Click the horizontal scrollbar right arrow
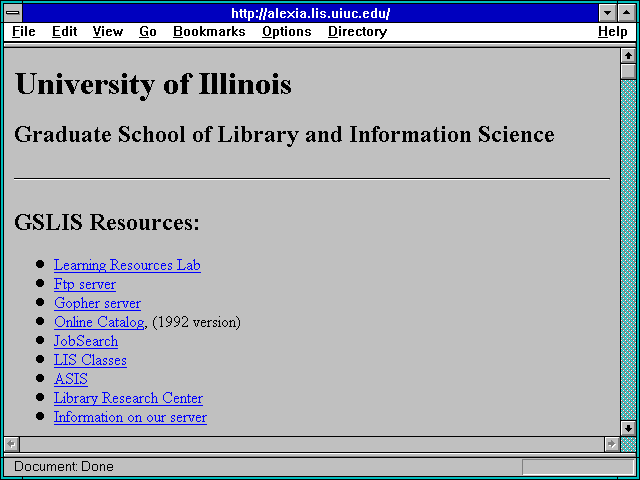Image resolution: width=640 pixels, height=480 pixels. tap(612, 444)
